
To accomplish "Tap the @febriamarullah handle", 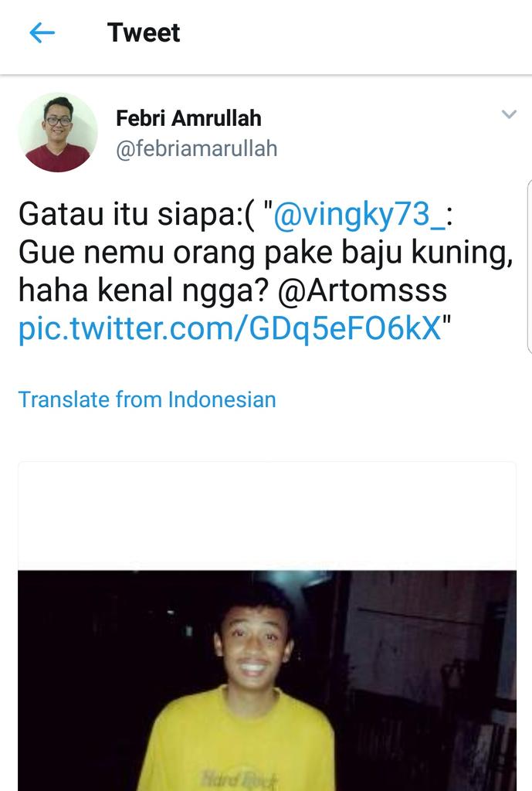I will [x=197, y=149].
